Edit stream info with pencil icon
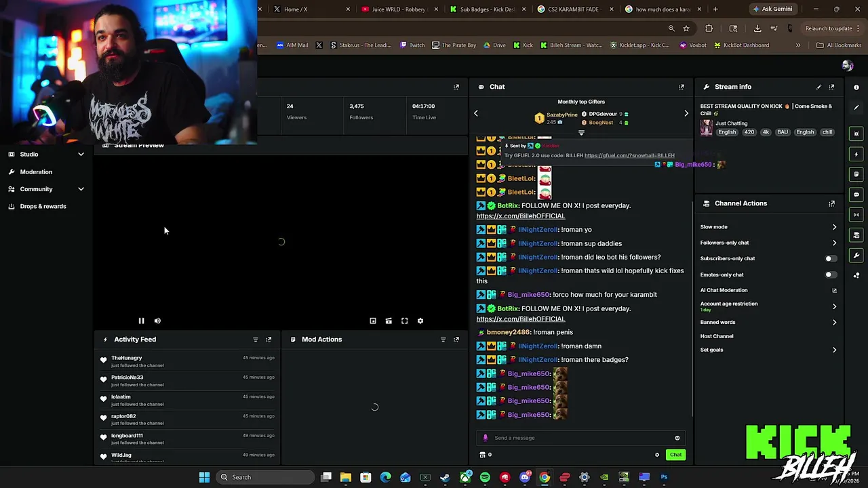Screen dimensions: 868x488 pos(818,87)
